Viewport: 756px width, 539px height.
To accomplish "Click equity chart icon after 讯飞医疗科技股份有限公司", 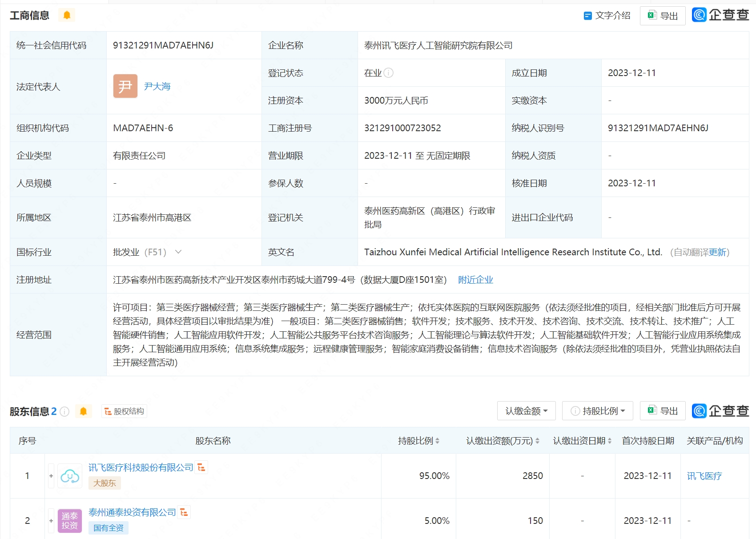I will [201, 467].
